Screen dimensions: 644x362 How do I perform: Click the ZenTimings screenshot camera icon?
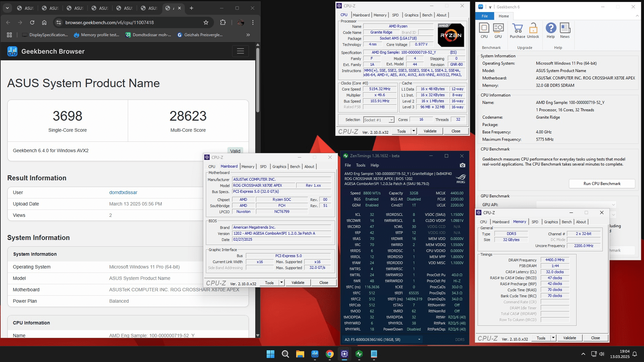(463, 165)
